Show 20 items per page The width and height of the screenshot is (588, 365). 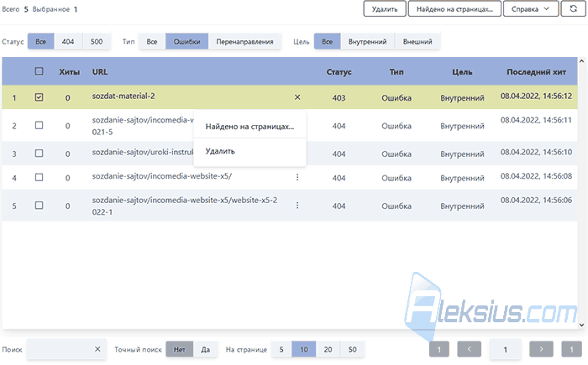[328, 349]
